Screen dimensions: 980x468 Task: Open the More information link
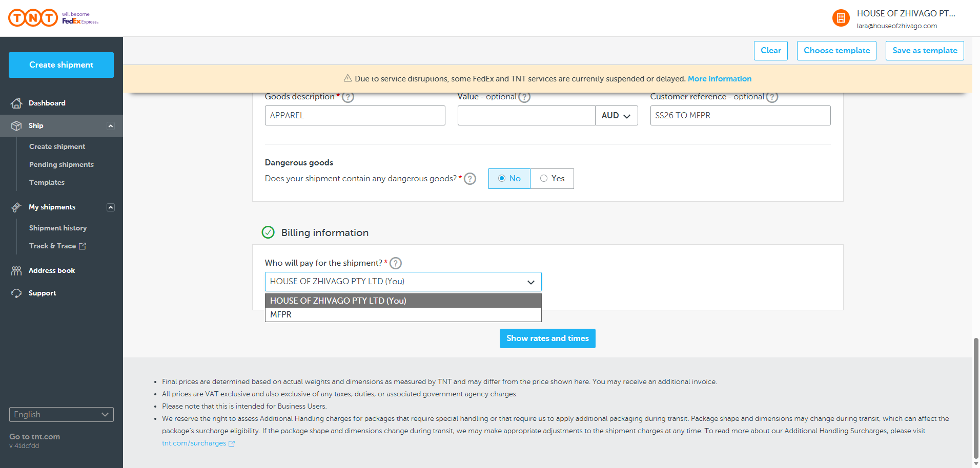719,79
